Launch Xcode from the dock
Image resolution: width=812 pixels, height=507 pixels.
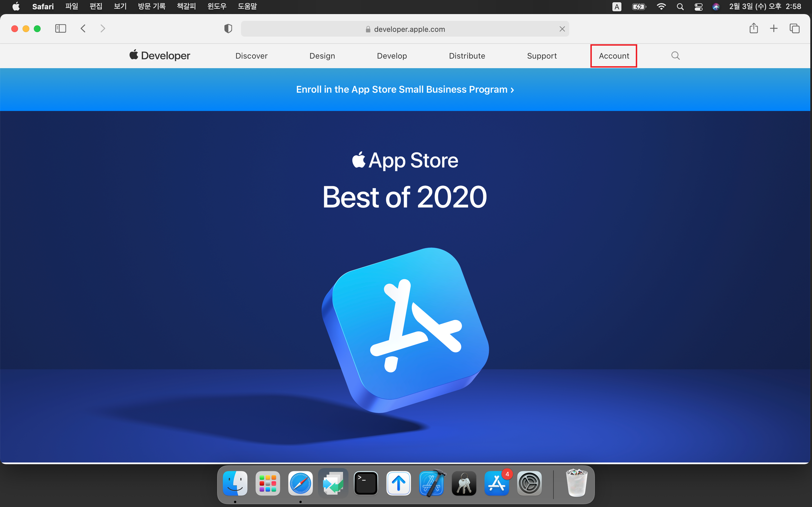click(x=431, y=483)
